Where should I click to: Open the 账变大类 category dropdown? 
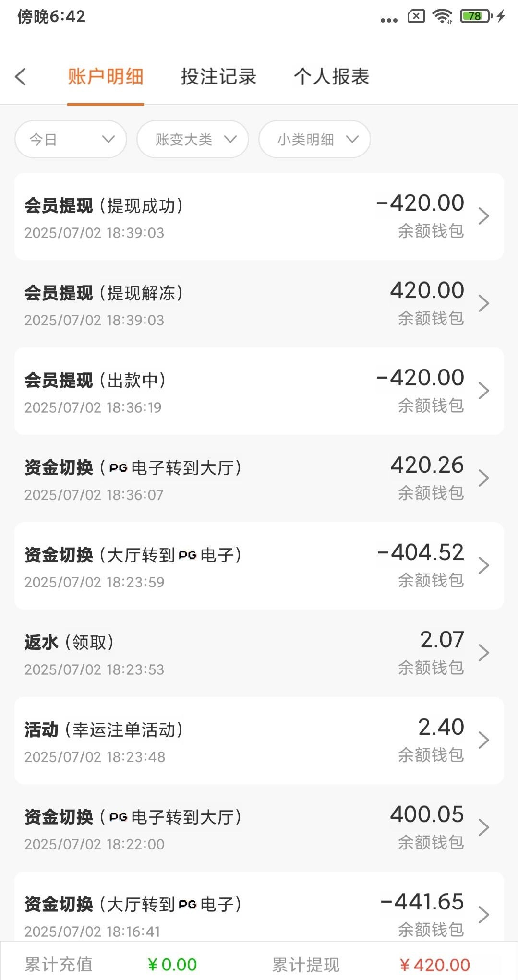tap(193, 139)
